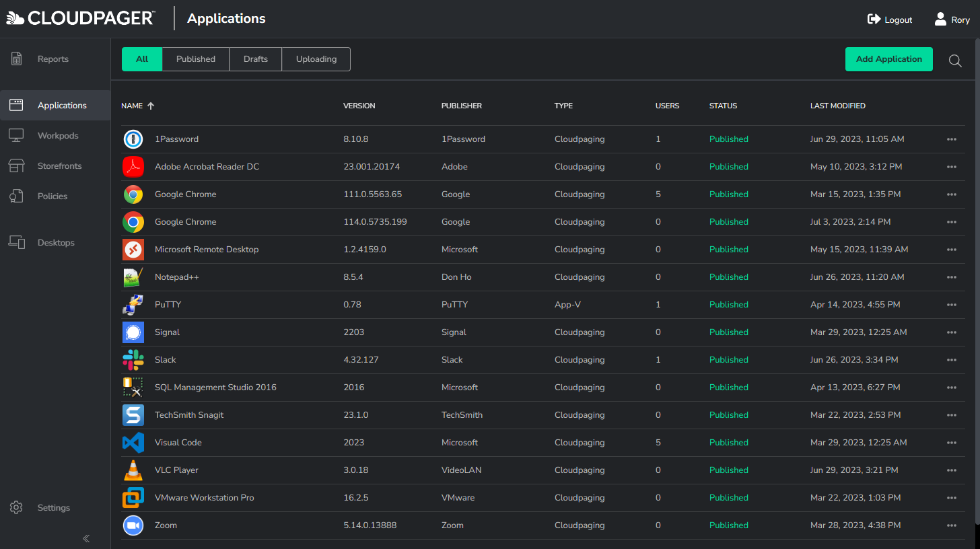The image size is (980, 549).
Task: Click the Adobe Acrobat Reader DC icon
Action: 133,167
